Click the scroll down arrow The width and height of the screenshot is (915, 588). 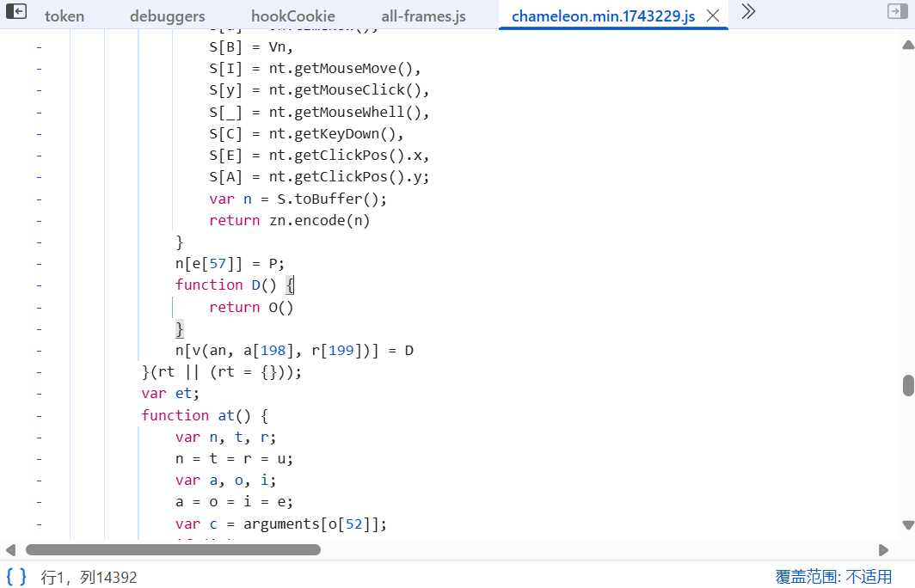(908, 524)
